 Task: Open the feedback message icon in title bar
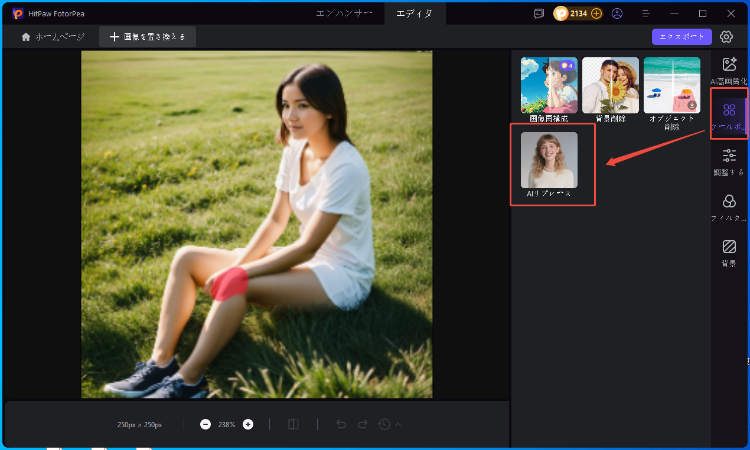539,13
